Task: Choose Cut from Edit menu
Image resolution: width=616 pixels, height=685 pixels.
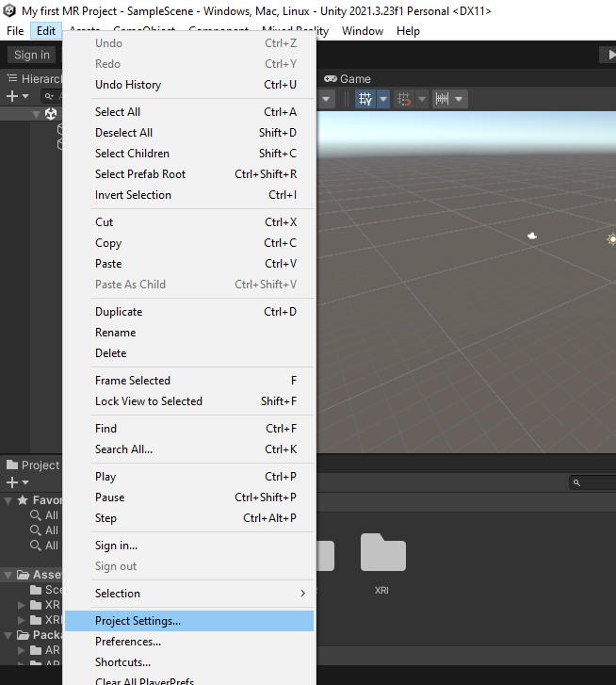Action: coord(189,222)
